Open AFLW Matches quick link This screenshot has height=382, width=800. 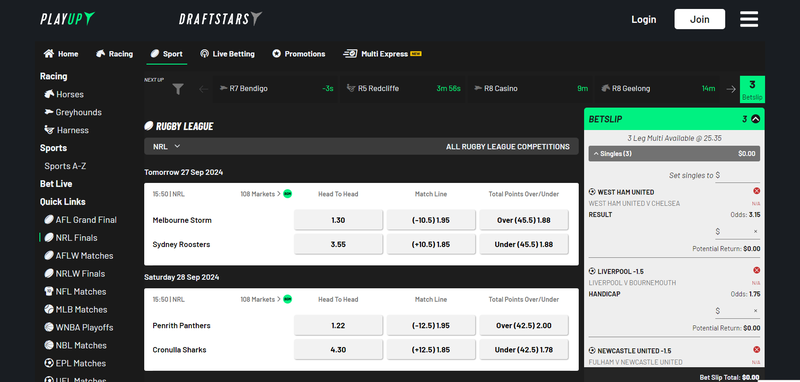point(79,256)
